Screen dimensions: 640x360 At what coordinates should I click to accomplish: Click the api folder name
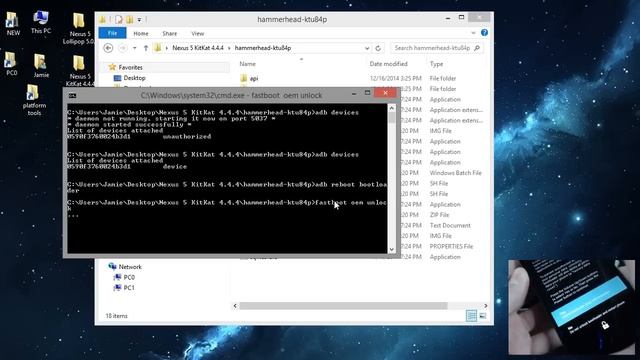click(254, 78)
